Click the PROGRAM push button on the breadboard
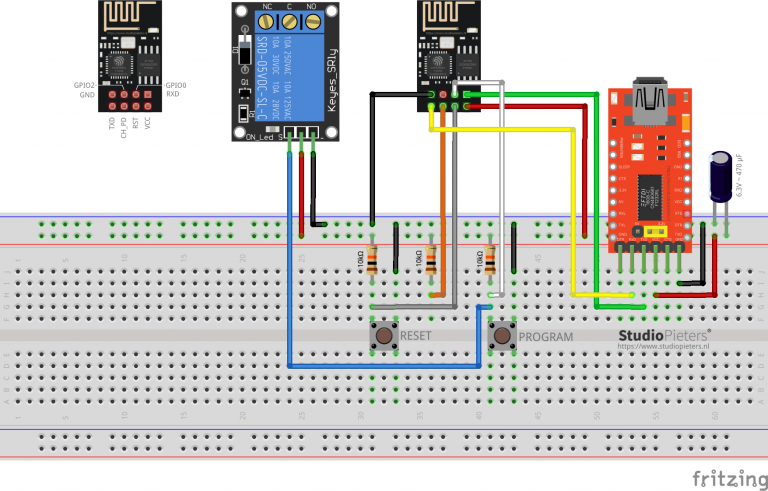This screenshot has width=768, height=491. point(502,336)
